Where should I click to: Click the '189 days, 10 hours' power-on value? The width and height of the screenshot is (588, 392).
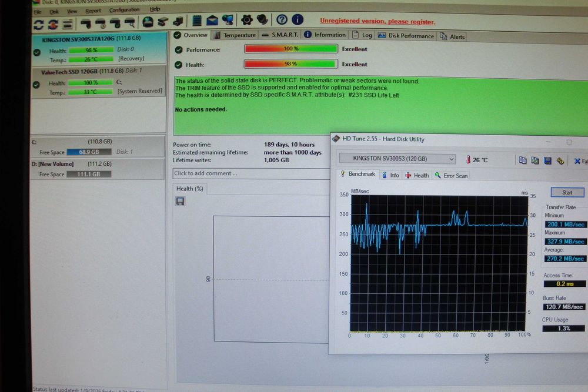[289, 145]
